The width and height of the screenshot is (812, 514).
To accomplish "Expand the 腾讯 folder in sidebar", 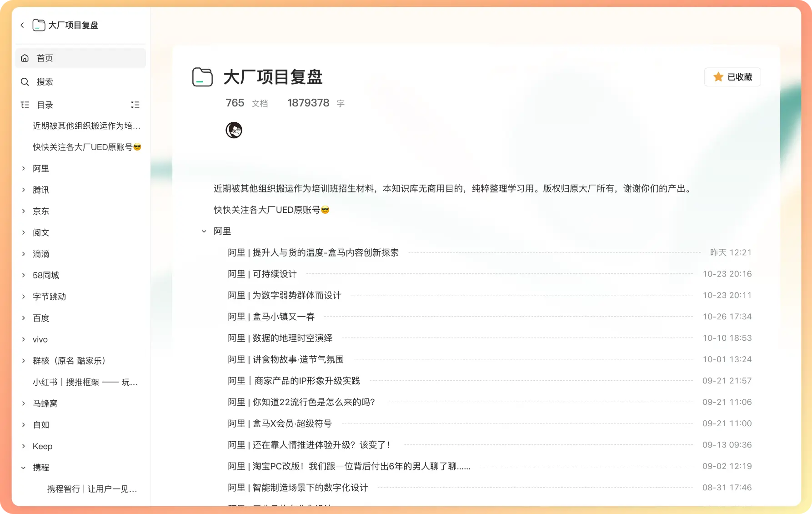I will click(x=24, y=190).
